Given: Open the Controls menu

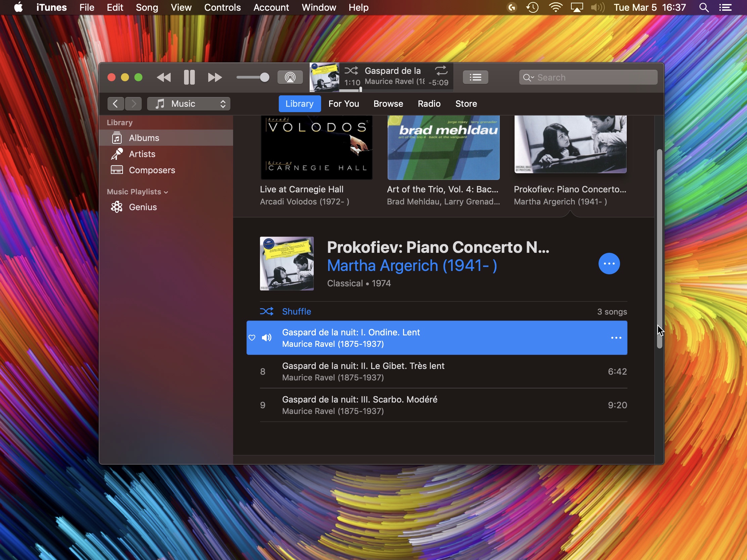Looking at the screenshot, I should click(x=222, y=7).
